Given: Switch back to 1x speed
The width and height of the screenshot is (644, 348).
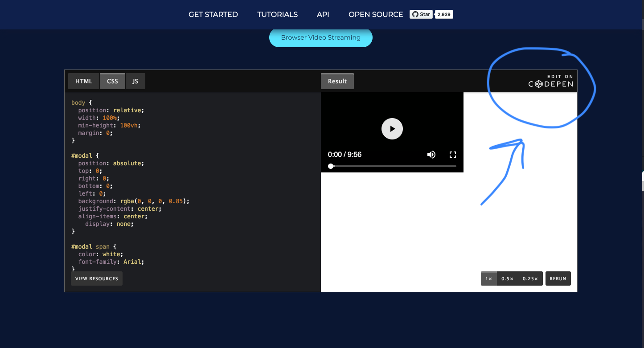Looking at the screenshot, I should tap(488, 278).
